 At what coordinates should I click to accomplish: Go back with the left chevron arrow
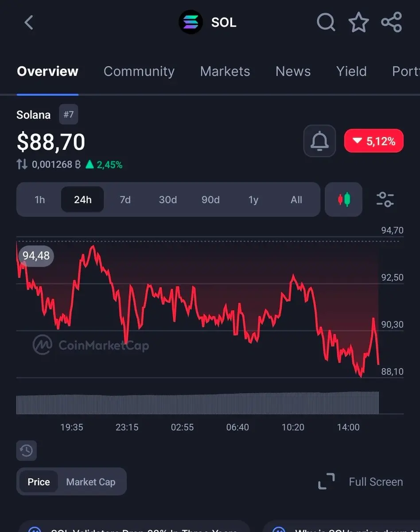[29, 22]
